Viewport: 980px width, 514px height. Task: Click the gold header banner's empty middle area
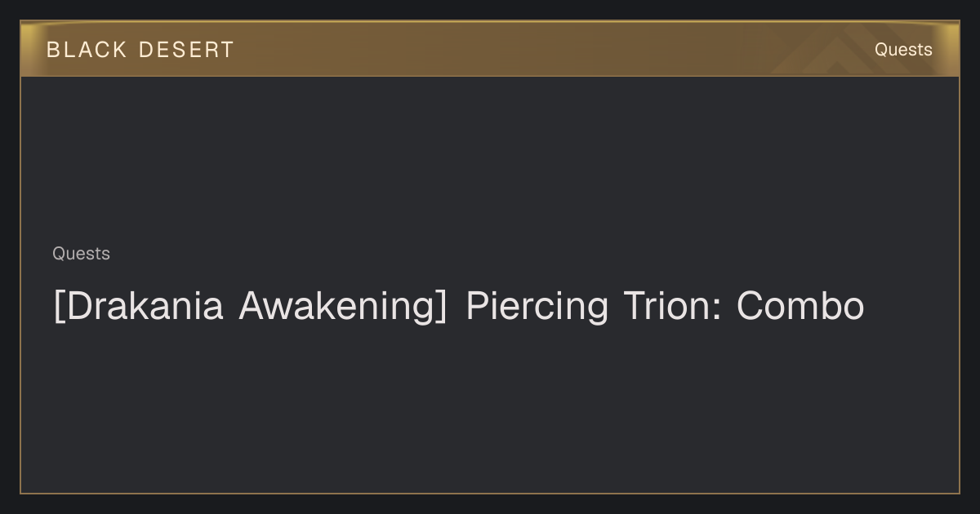coord(531,49)
